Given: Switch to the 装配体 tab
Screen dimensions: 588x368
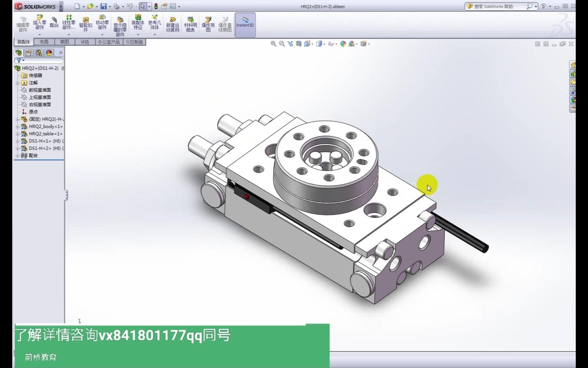Looking at the screenshot, I should [x=23, y=42].
